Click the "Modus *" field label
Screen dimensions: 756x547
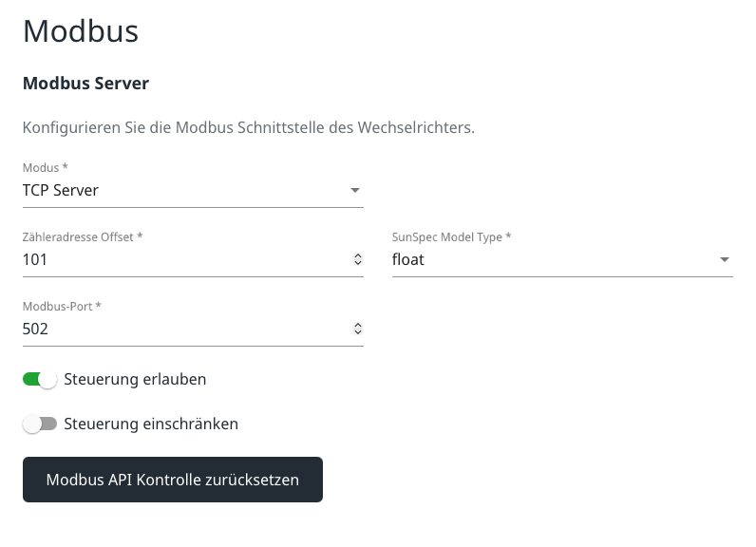pos(46,168)
